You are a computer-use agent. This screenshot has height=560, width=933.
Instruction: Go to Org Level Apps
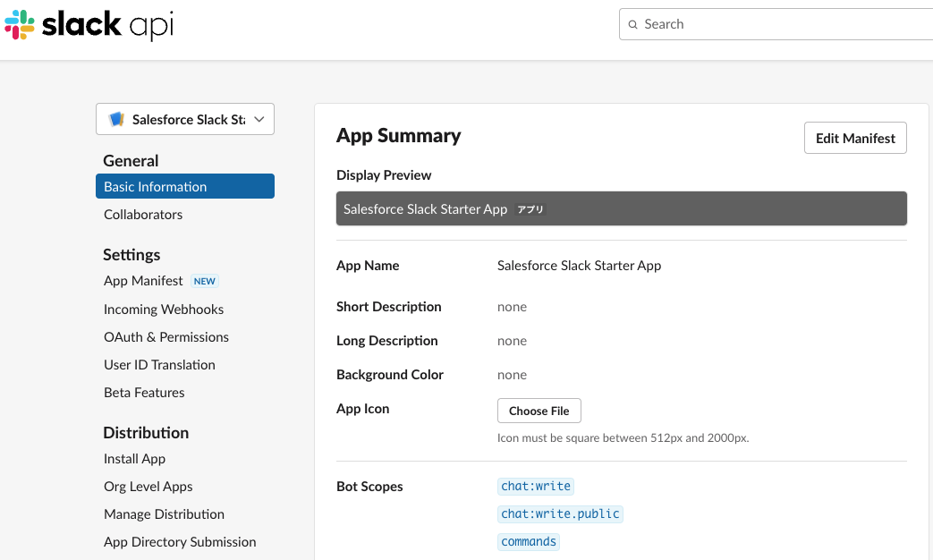click(x=148, y=487)
